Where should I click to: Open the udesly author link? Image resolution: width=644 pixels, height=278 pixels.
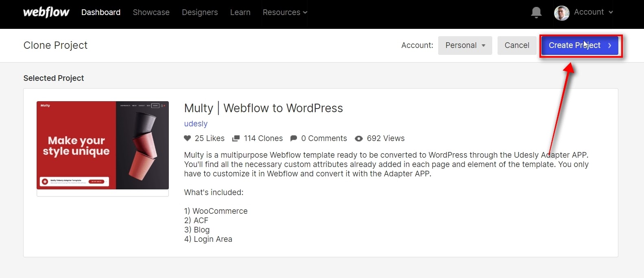[x=196, y=124]
